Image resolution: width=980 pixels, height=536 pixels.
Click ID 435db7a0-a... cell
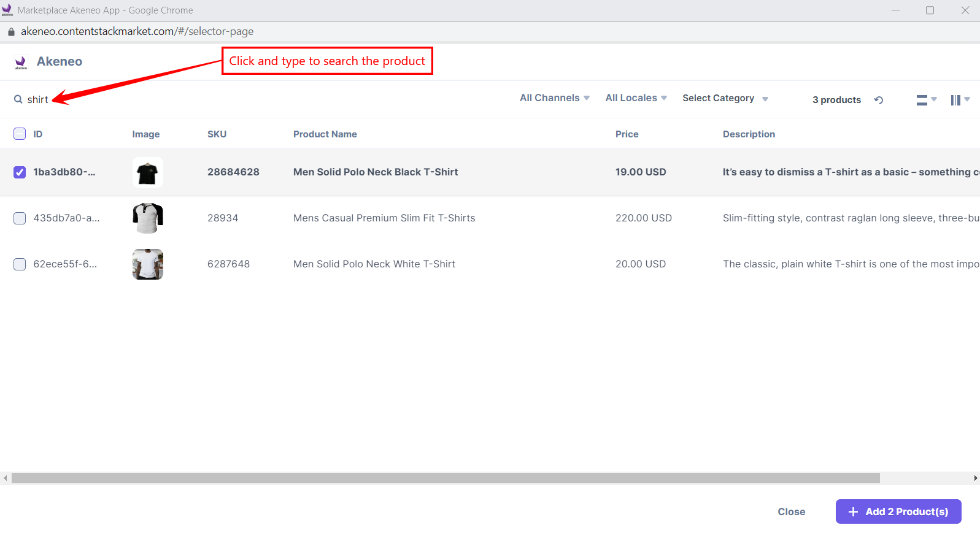[67, 218]
